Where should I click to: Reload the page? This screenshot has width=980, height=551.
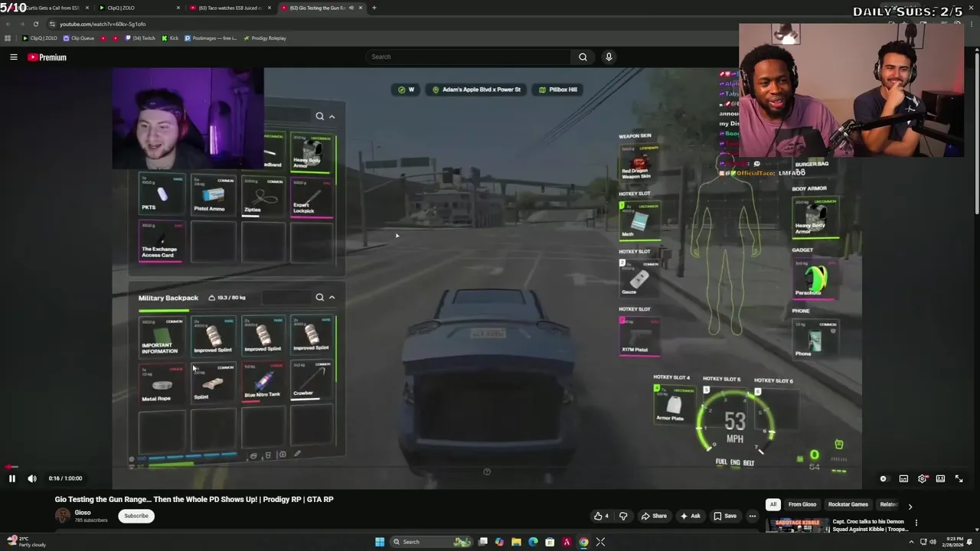click(x=36, y=24)
